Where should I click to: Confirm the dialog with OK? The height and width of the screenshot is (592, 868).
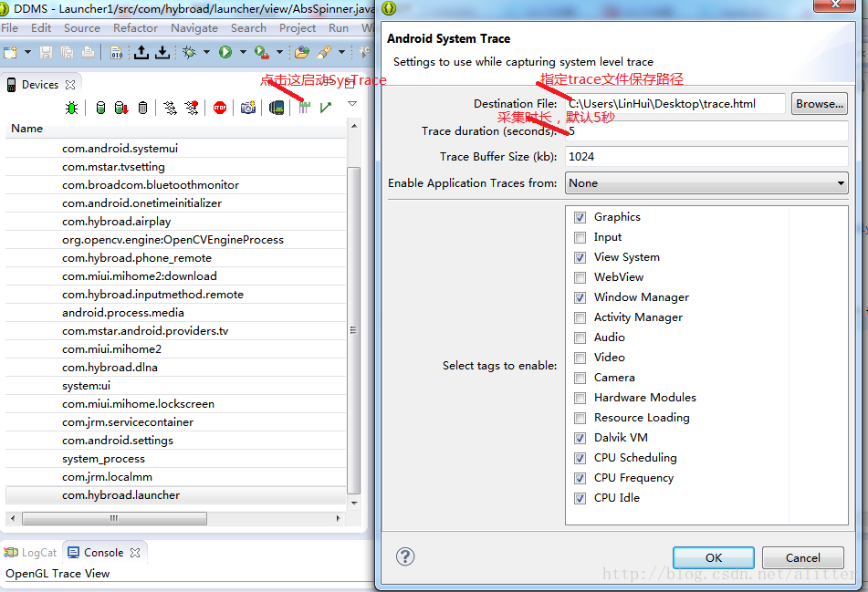[714, 557]
